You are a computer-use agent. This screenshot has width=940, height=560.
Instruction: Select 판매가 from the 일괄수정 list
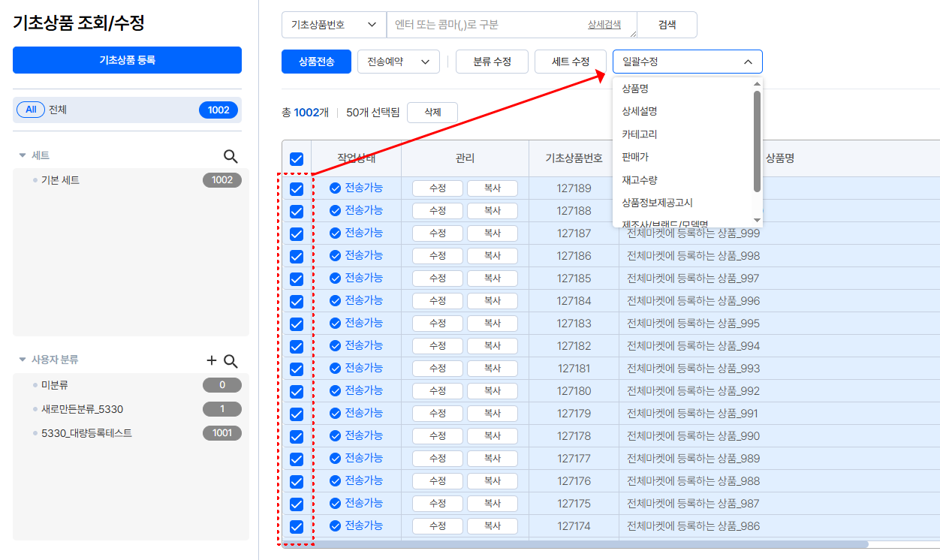tap(635, 157)
